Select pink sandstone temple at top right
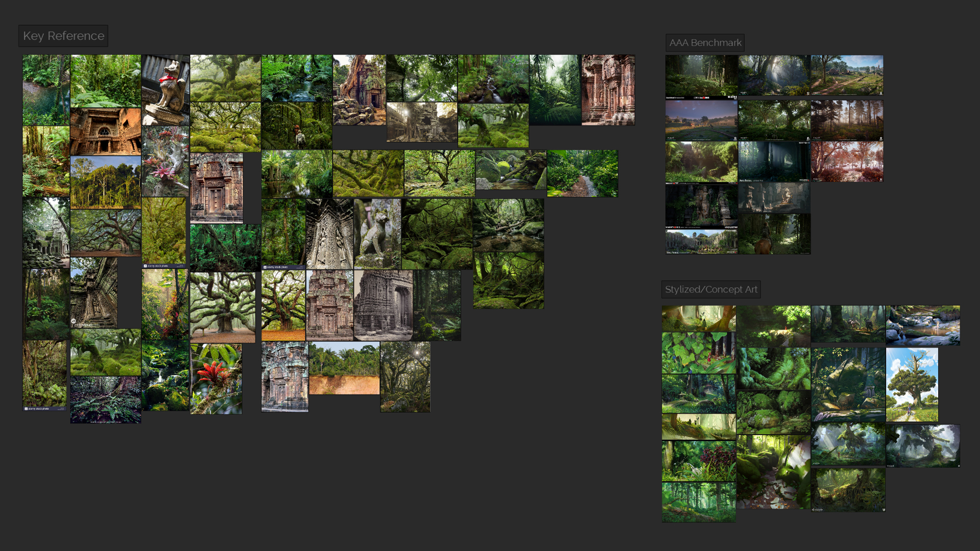Viewport: 980px width, 551px height. 608,90
